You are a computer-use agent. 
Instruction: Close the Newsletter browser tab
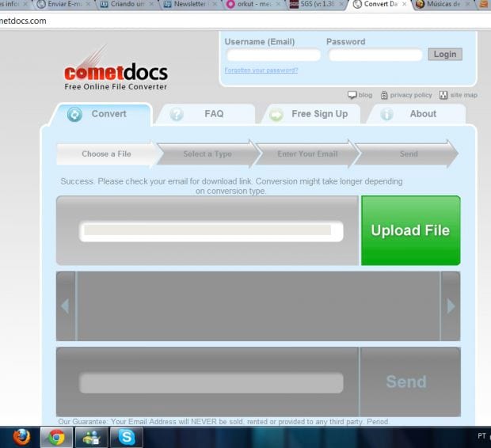click(x=215, y=5)
